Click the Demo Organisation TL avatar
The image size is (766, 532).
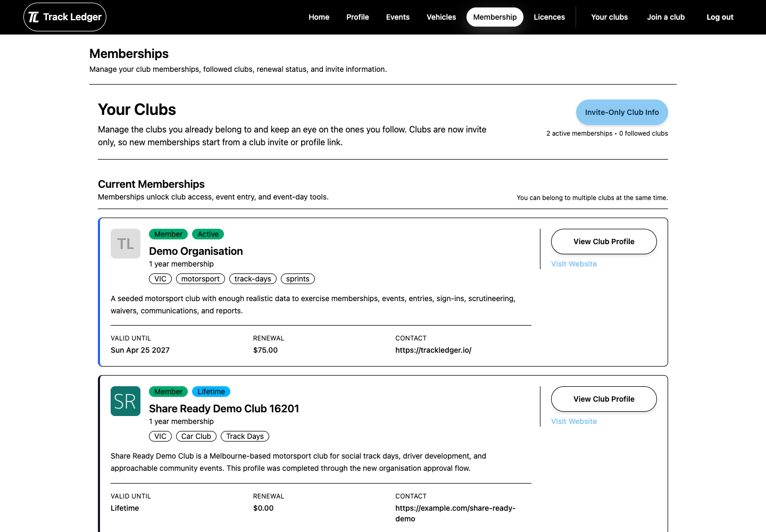tap(126, 244)
